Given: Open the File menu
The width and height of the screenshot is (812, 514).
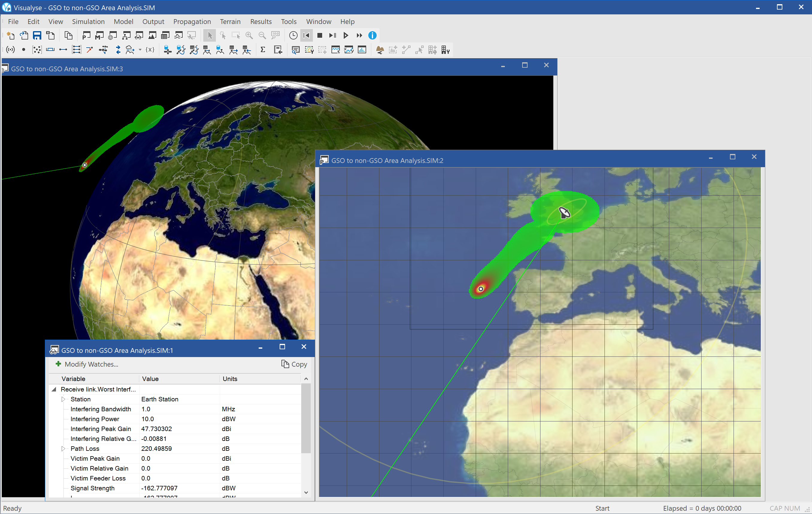Looking at the screenshot, I should [x=13, y=22].
